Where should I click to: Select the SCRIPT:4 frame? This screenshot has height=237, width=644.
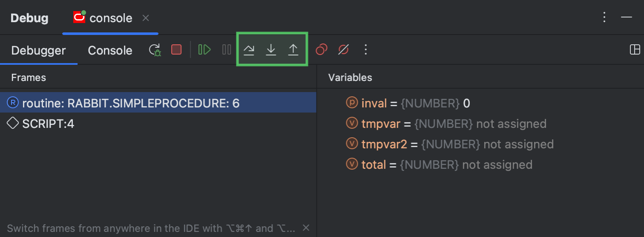(48, 124)
